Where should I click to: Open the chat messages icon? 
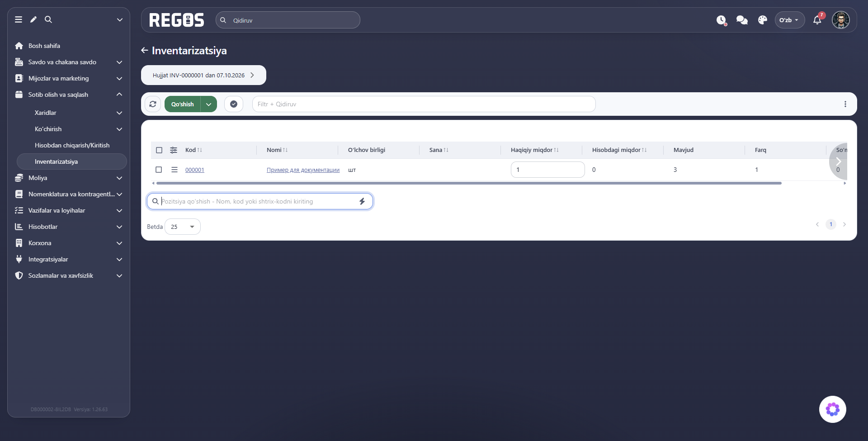click(742, 20)
